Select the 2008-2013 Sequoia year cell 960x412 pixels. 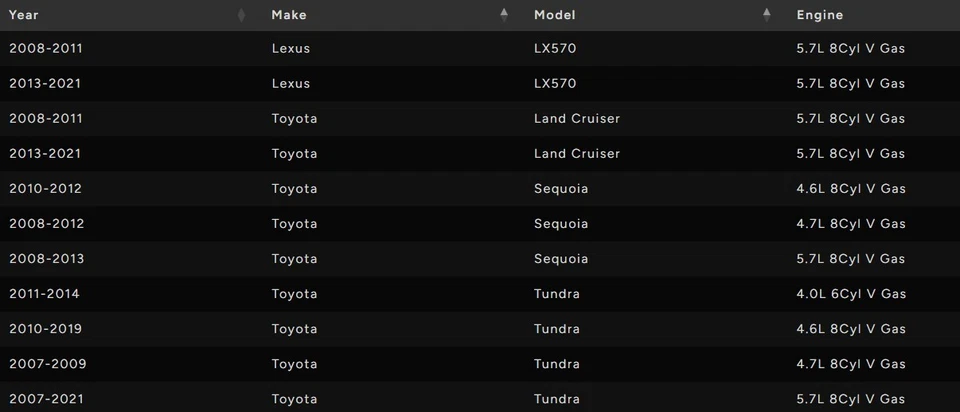(47, 258)
